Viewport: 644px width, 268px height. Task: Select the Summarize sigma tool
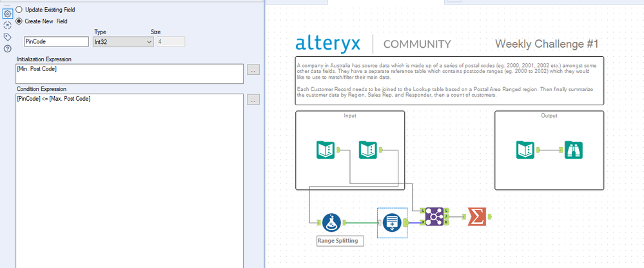tap(477, 216)
